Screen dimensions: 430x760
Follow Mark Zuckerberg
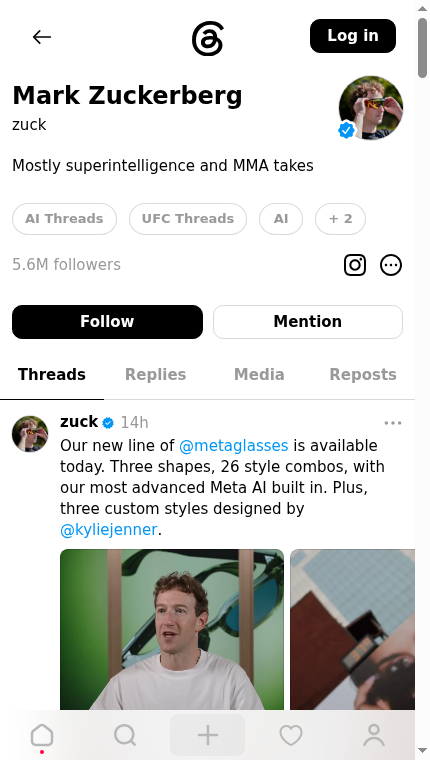pos(107,322)
